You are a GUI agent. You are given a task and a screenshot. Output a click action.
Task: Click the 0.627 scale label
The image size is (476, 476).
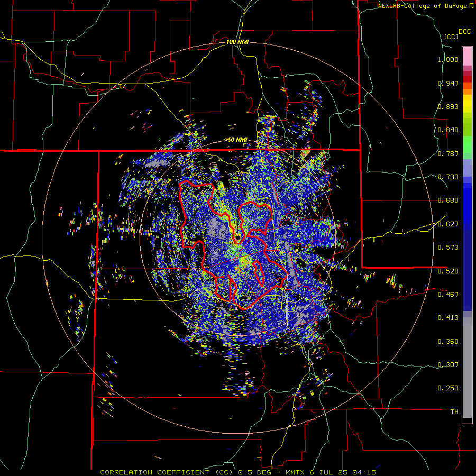coord(448,224)
